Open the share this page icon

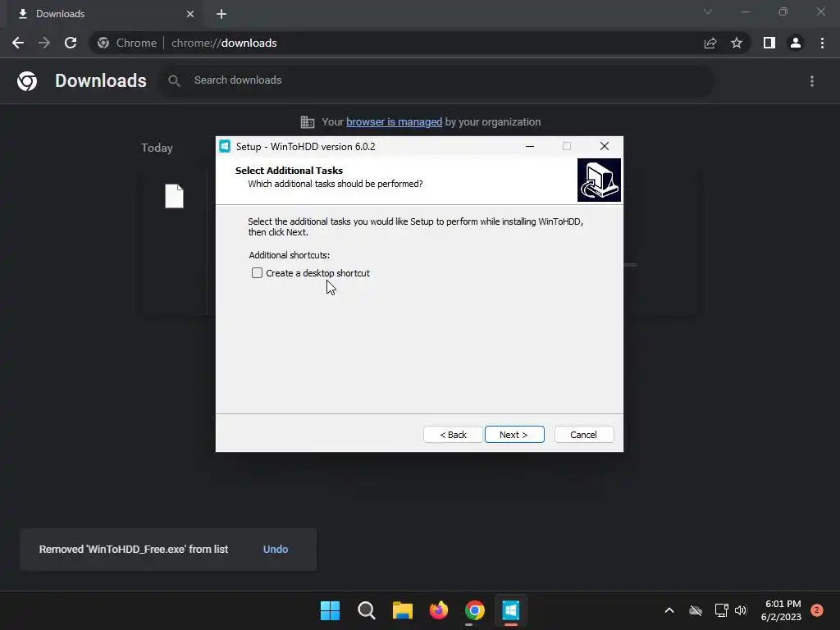(710, 43)
